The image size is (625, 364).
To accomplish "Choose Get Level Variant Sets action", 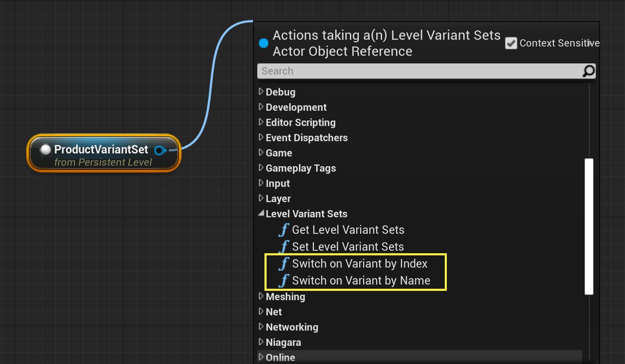I will (x=348, y=230).
